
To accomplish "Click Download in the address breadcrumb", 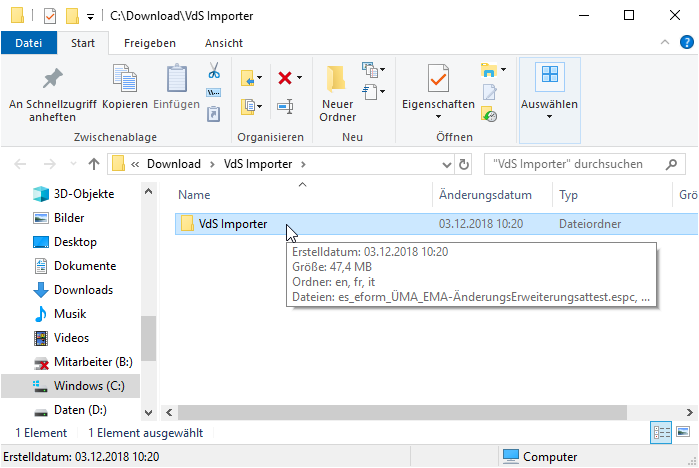I will (x=174, y=164).
